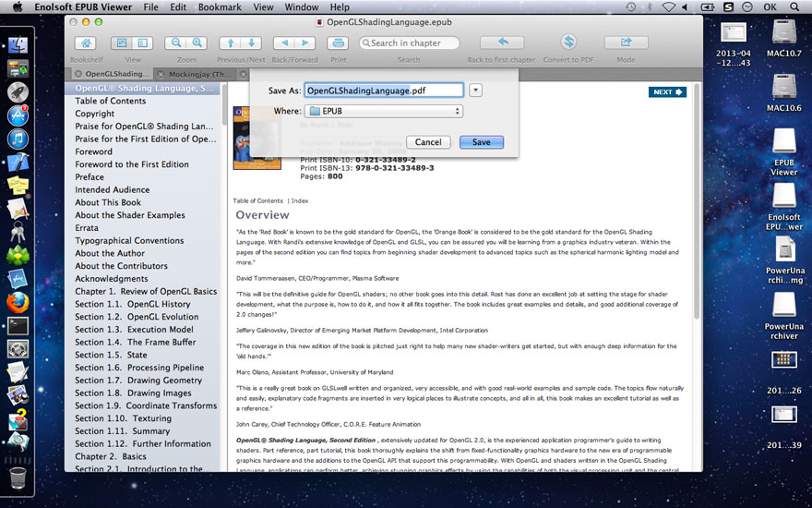Open Keychain Access from the Dock
Image resolution: width=812 pixels, height=508 pixels.
click(x=18, y=232)
